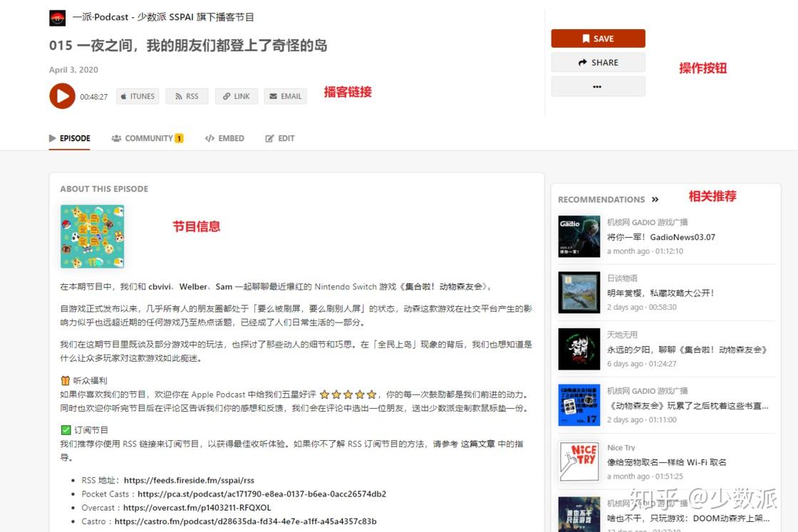Click the Nice Try show name
This screenshot has height=532, width=798.
tap(621, 447)
